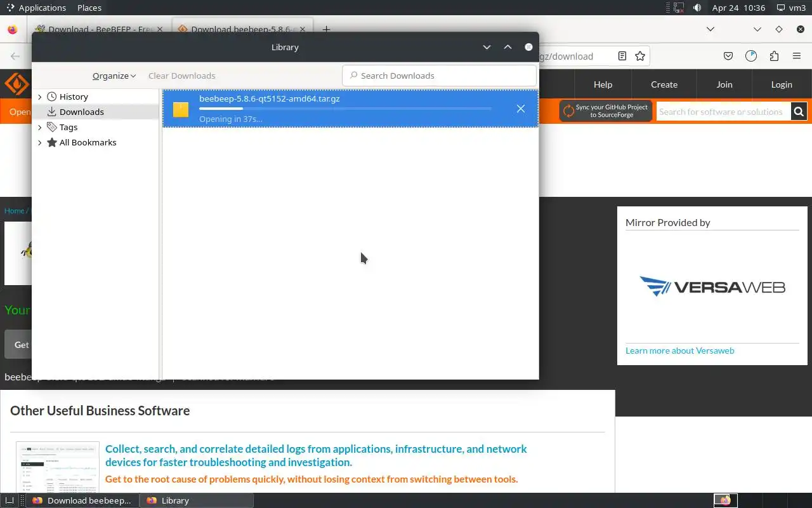Open the Apr 24 10:36 clock calendar
812x508 pixels.
[x=738, y=8]
